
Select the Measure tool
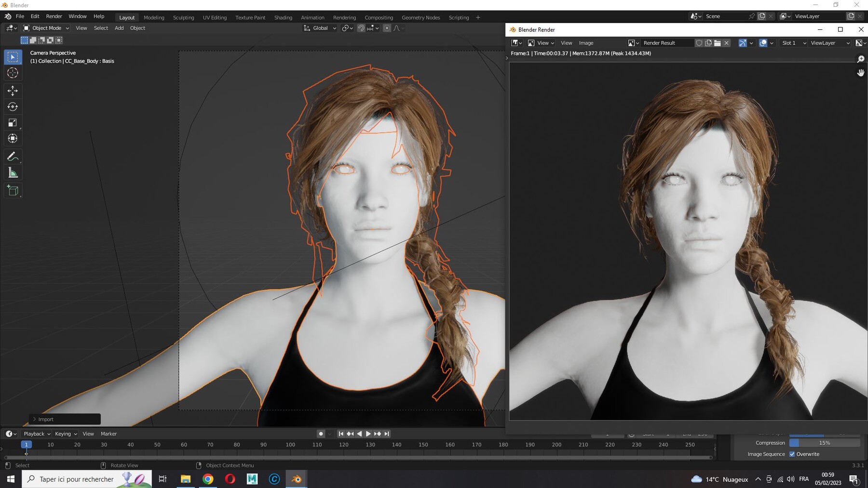[13, 172]
